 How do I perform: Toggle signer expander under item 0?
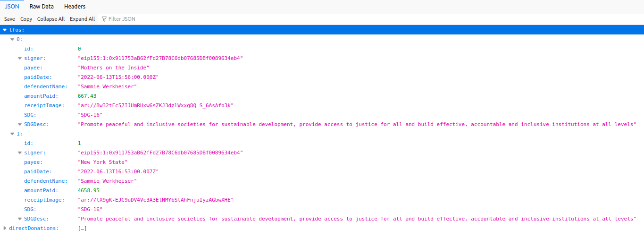click(x=20, y=58)
